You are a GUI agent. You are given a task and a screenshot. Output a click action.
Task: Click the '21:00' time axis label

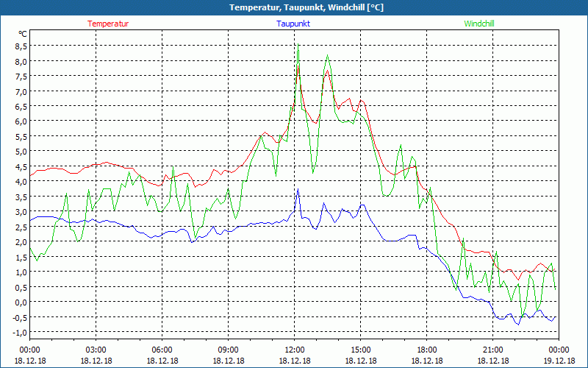point(492,350)
